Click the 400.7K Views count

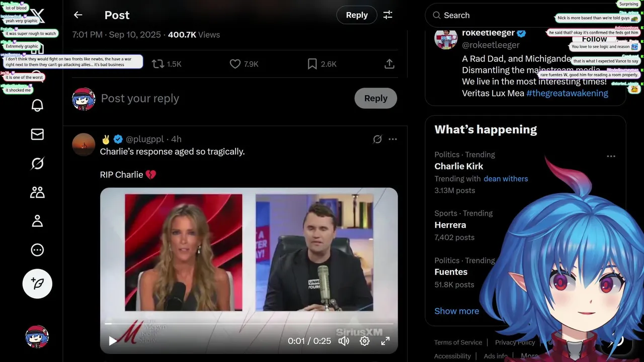[194, 35]
